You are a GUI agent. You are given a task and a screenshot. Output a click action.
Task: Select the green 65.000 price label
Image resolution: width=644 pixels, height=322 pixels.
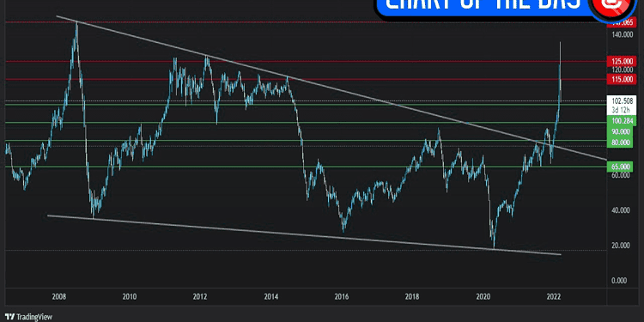click(621, 167)
